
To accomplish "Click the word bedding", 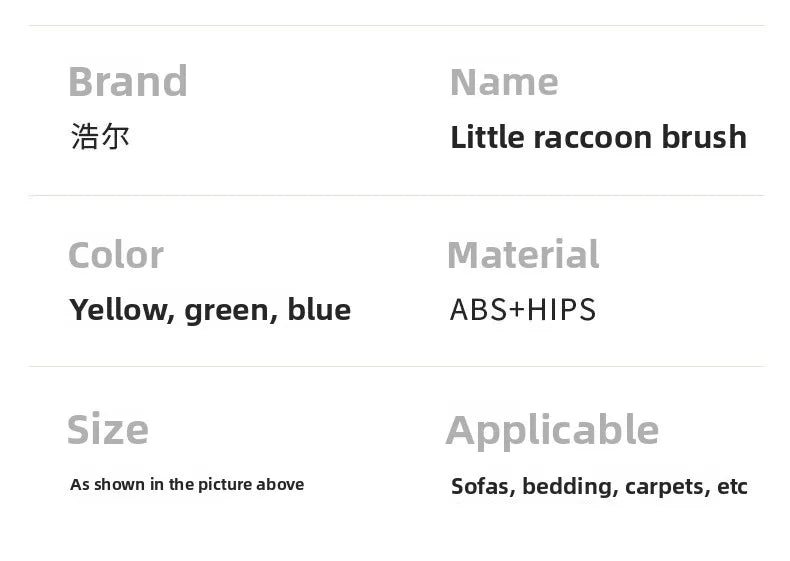I will (571, 487).
